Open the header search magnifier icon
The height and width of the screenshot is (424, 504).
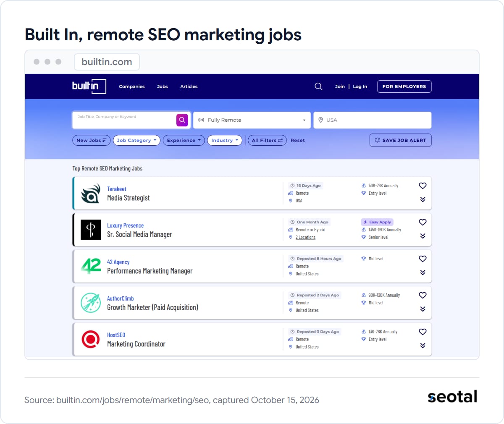coord(318,86)
